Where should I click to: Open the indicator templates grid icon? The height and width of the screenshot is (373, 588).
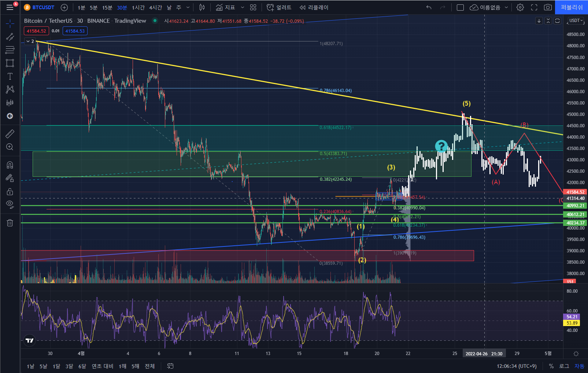click(253, 7)
